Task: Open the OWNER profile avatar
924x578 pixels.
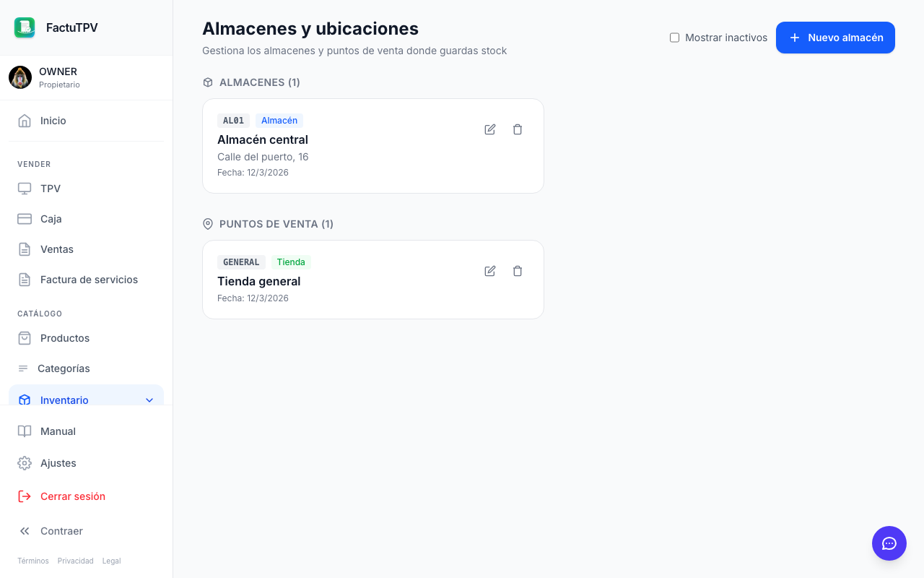Action: [20, 77]
